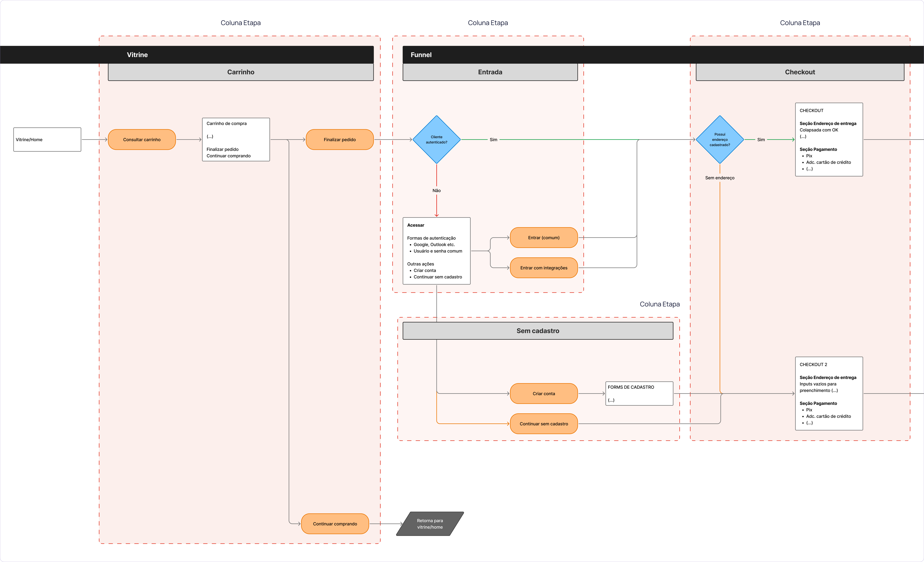
Task: Click the Entrar com integrações node
Action: point(544,268)
